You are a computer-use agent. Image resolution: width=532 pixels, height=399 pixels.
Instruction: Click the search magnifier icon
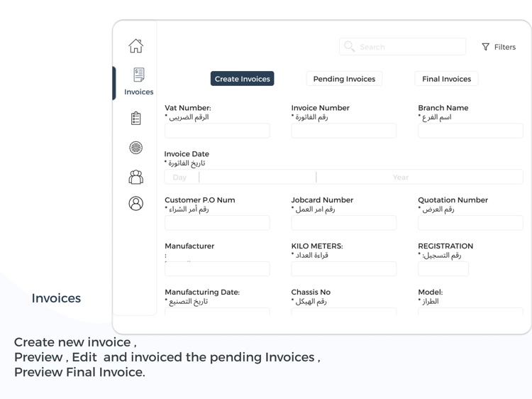click(350, 47)
